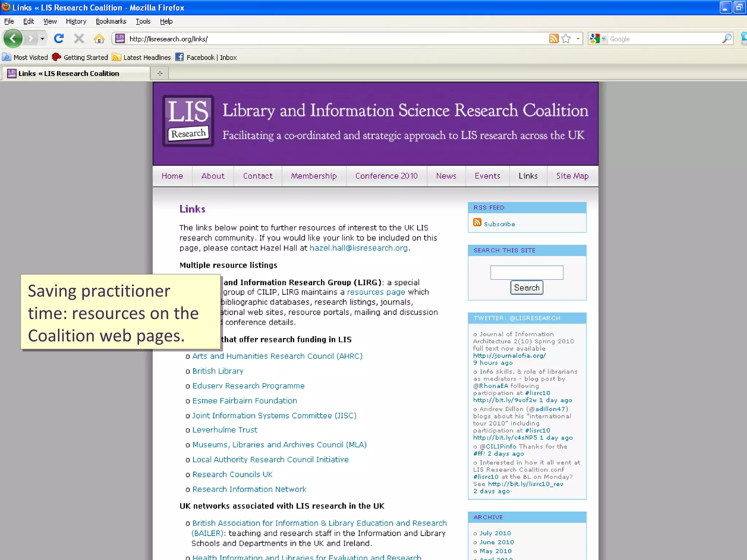
Task: Click the orange RSS icon beside Subscribe
Action: tap(477, 222)
